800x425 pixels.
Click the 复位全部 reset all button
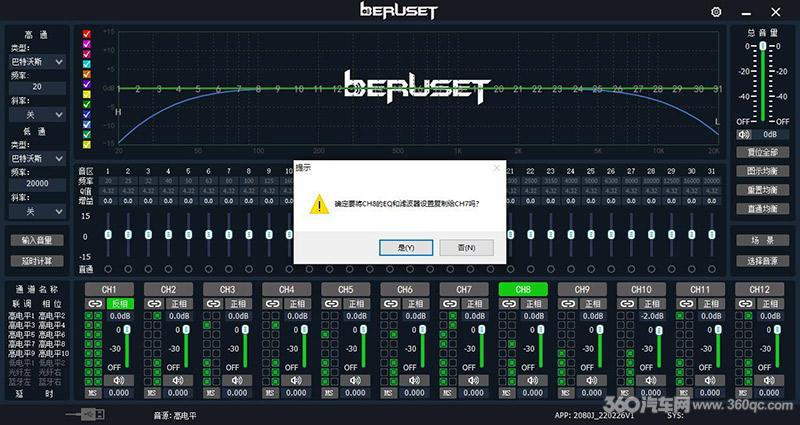[x=763, y=153]
